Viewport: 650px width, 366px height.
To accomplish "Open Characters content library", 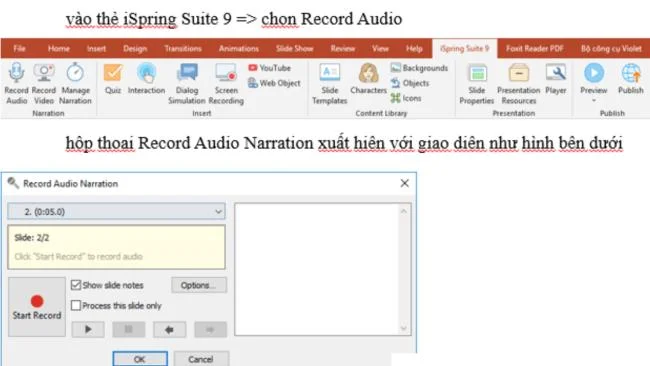I will click(368, 79).
